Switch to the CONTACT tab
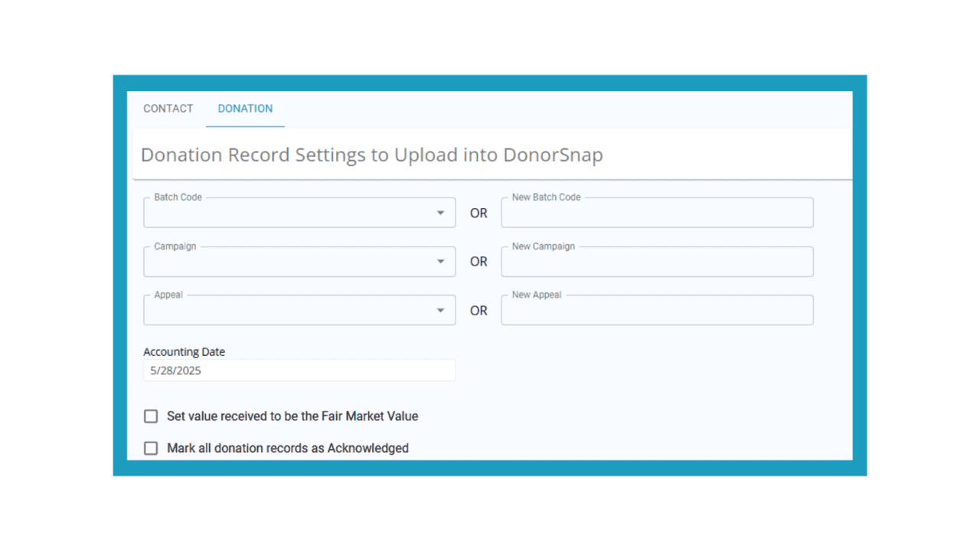Screen dimensions: 980x551 [168, 108]
